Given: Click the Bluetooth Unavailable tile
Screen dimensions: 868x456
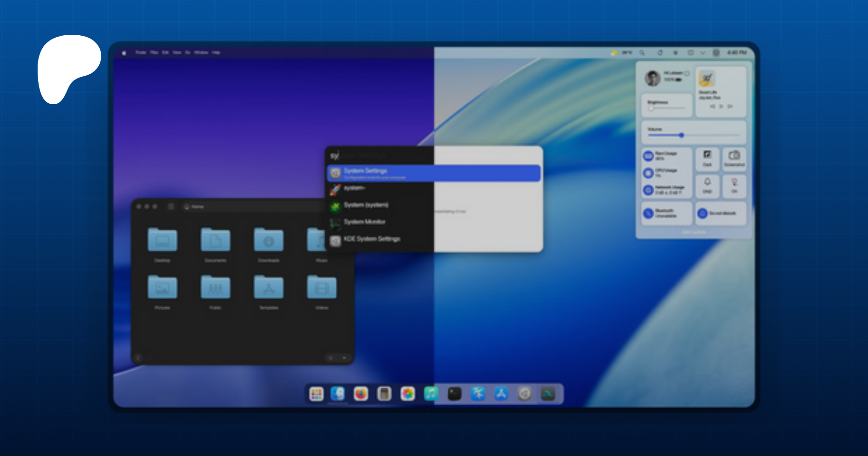Looking at the screenshot, I should [x=666, y=213].
